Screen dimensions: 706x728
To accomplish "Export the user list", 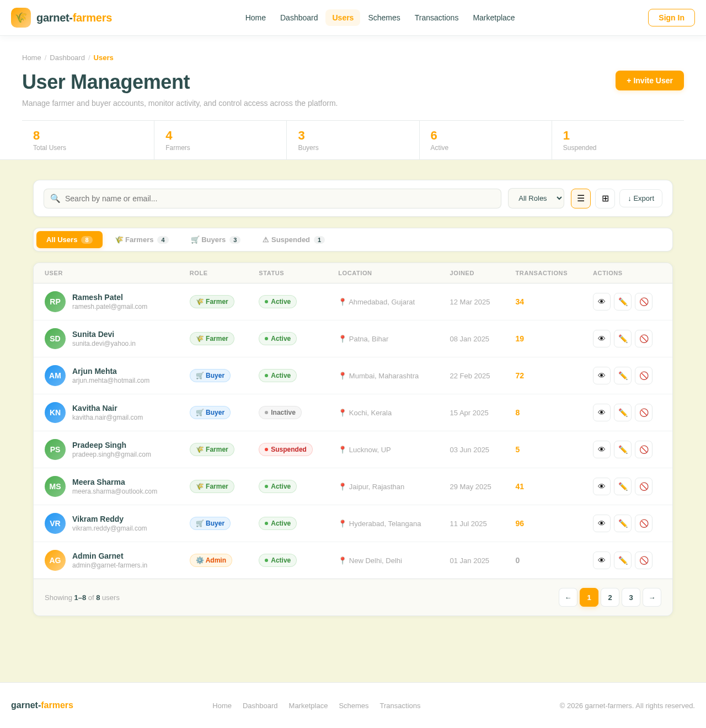I will (x=641, y=199).
